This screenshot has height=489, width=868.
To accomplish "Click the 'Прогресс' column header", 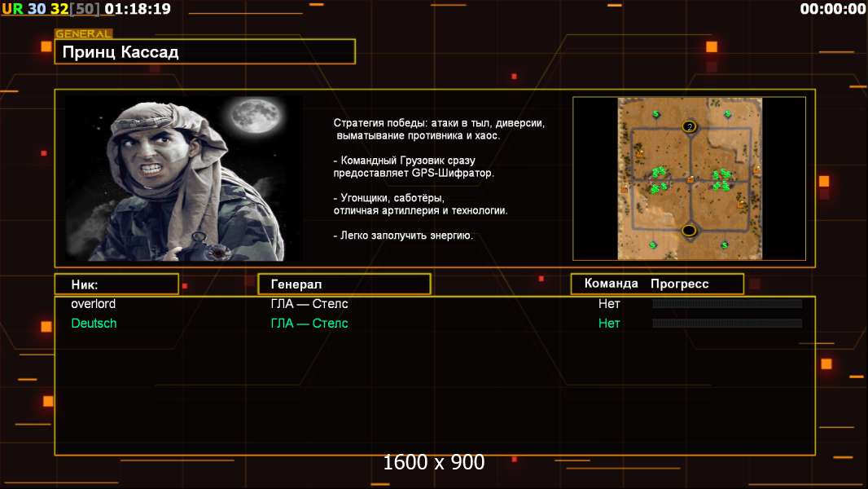I will [679, 284].
